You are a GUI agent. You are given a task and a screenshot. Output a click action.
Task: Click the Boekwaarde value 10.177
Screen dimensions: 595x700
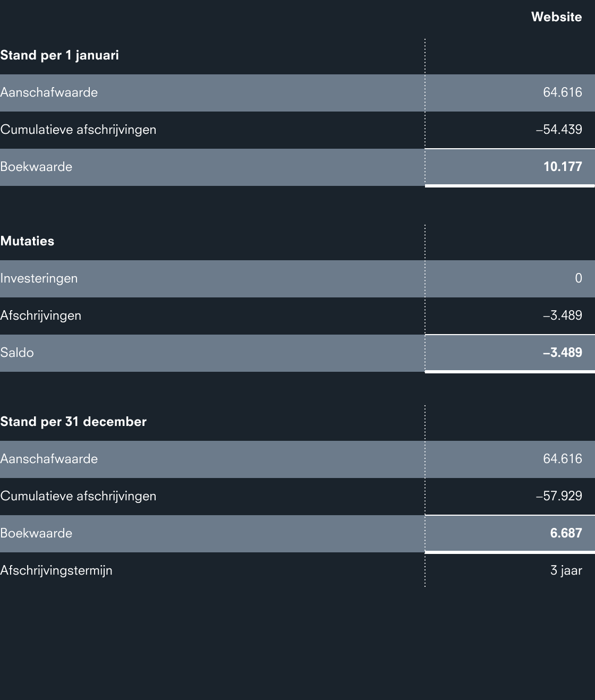click(x=563, y=167)
